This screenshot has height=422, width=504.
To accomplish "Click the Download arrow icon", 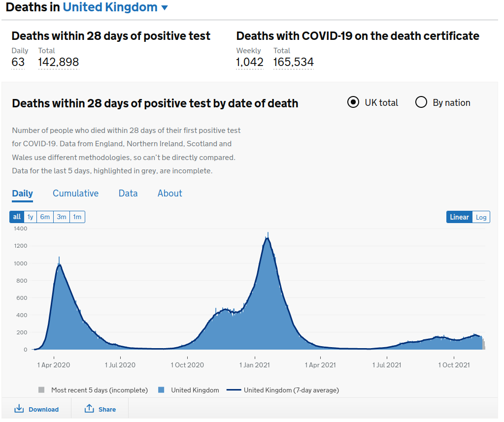I will (19, 409).
